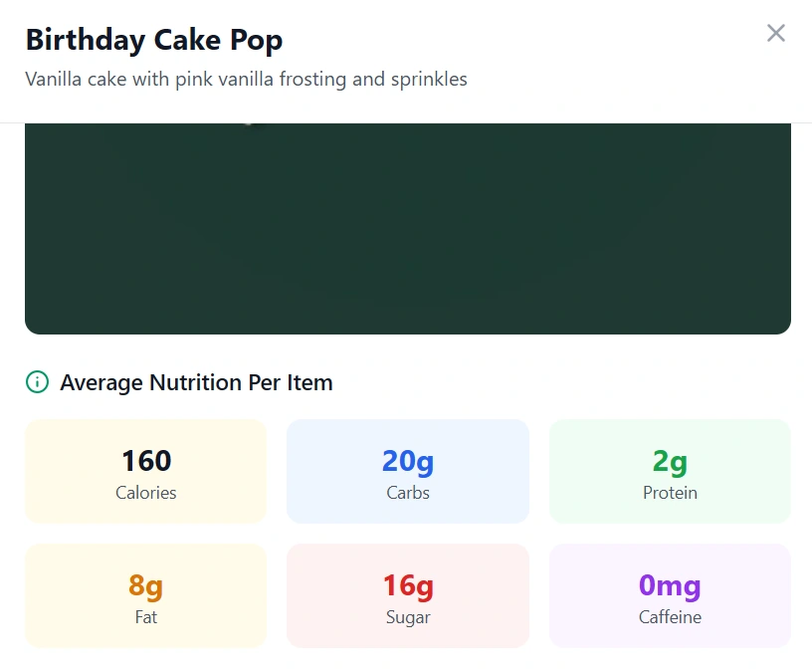Select the Carbs nutrition card
Viewport: 812px width, 670px height.
click(x=407, y=471)
